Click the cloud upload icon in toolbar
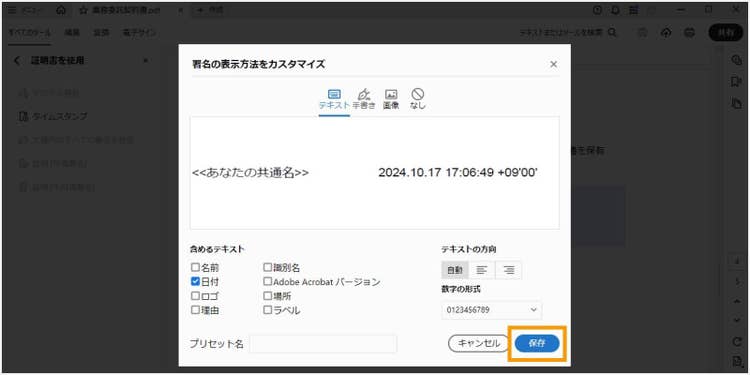Viewport: 750px width, 375px height. coord(666,33)
